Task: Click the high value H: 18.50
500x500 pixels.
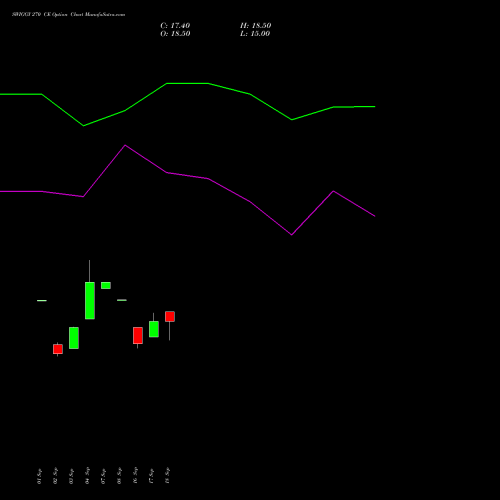Action: pyautogui.click(x=255, y=26)
